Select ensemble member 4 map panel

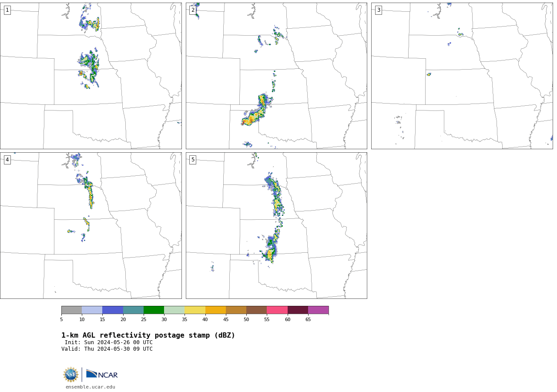(x=91, y=225)
